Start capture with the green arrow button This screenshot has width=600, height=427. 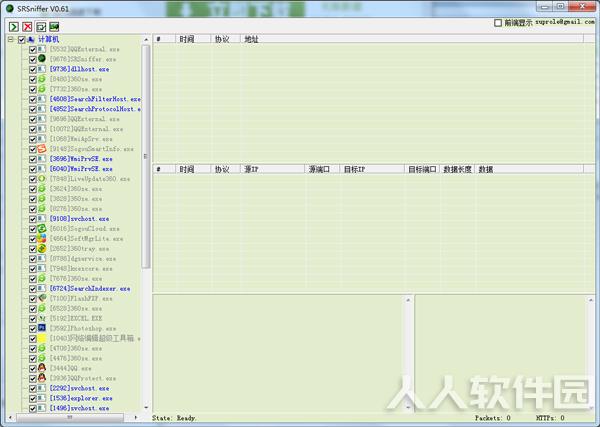coord(14,27)
